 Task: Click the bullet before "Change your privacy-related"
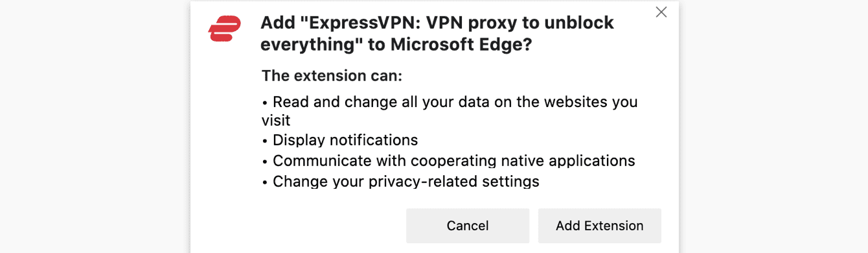click(x=265, y=182)
